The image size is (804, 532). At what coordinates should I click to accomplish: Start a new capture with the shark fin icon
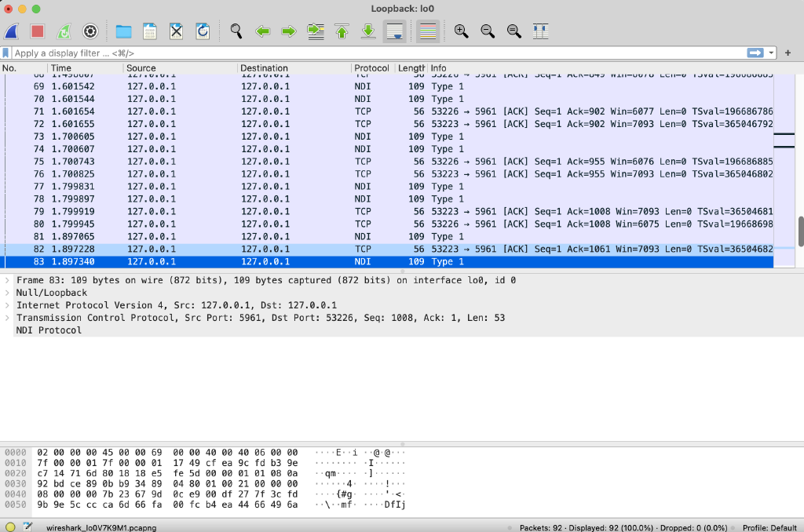[x=14, y=31]
